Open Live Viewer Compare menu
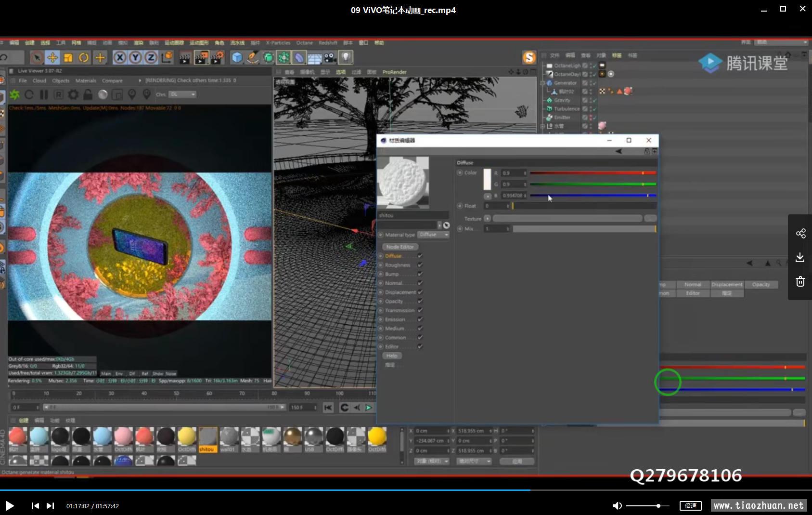Viewport: 812px width, 515px height. pyautogui.click(x=112, y=80)
